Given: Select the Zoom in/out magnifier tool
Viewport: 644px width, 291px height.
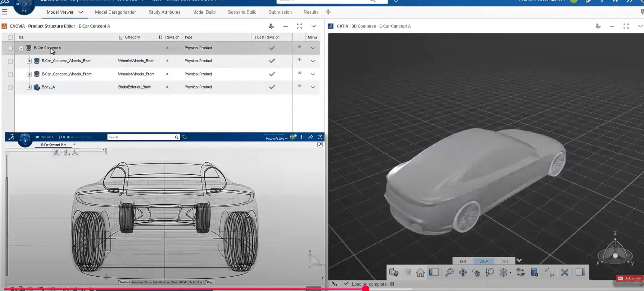Looking at the screenshot, I should tap(490, 272).
